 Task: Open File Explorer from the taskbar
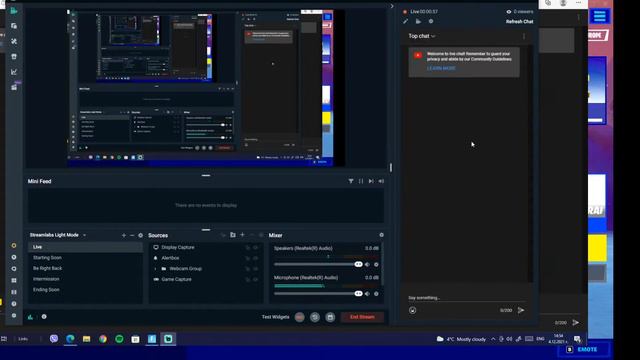pos(87,339)
